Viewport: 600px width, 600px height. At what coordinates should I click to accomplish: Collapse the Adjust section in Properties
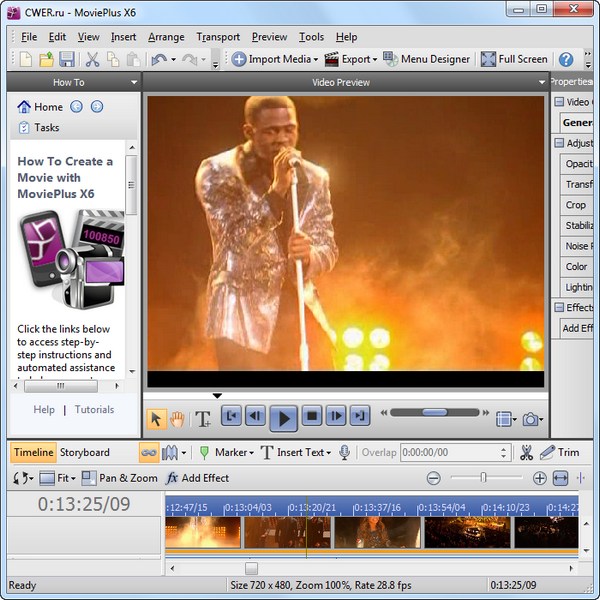click(x=559, y=143)
